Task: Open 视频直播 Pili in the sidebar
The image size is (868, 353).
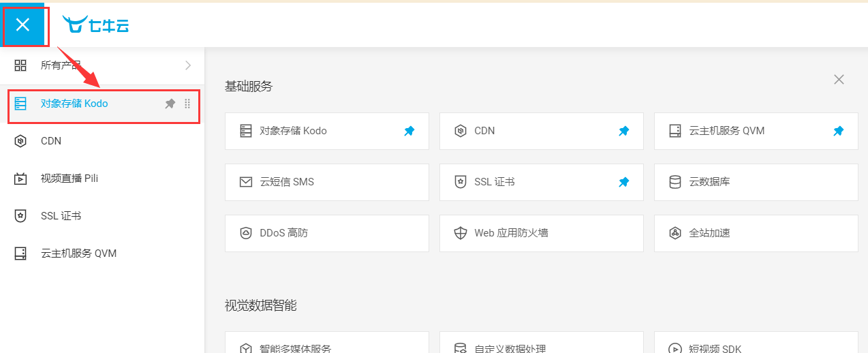Action: click(x=102, y=179)
